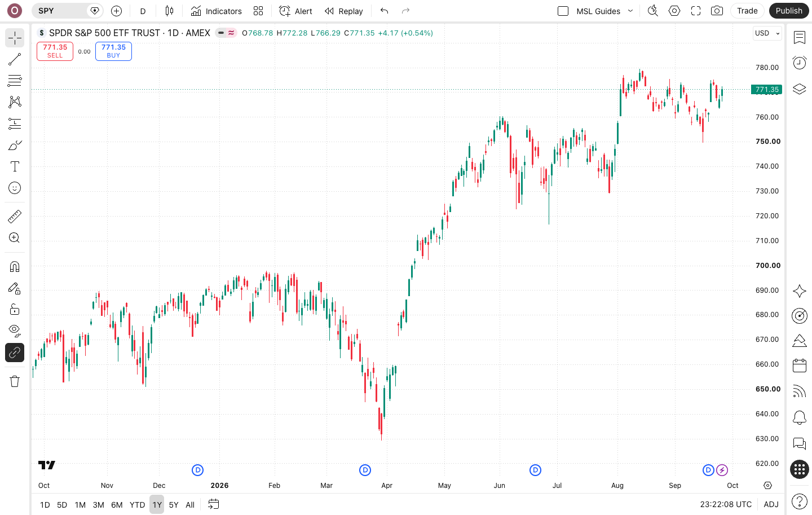This screenshot has width=812, height=515.
Task: Open the emoji and icons tool
Action: click(x=15, y=188)
